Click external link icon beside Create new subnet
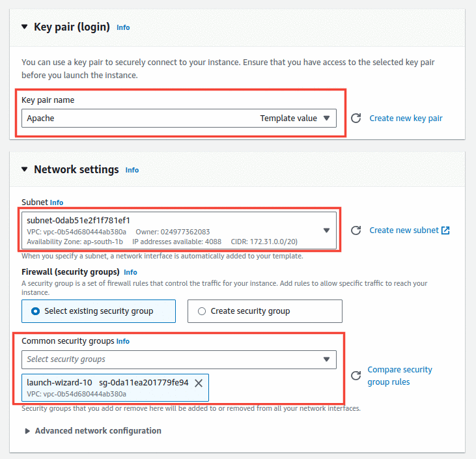 pos(445,230)
